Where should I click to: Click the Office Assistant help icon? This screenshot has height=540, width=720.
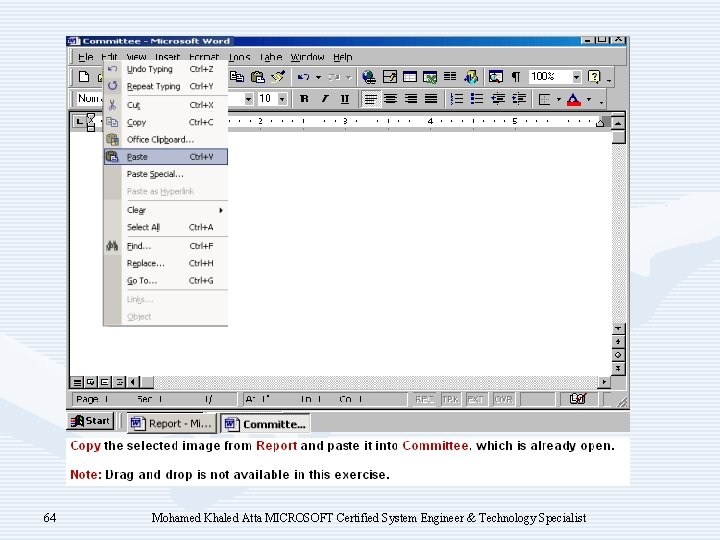pyautogui.click(x=594, y=77)
